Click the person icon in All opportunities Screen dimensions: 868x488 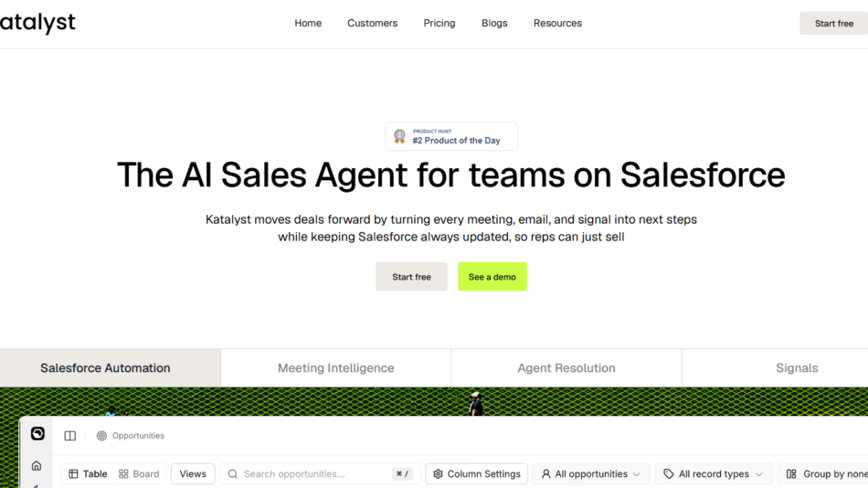coord(545,473)
